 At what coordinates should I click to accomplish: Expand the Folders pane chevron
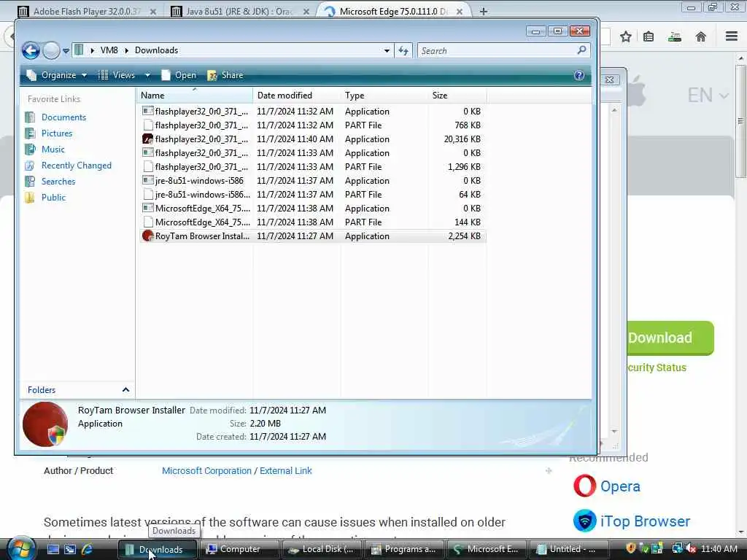pyautogui.click(x=125, y=389)
